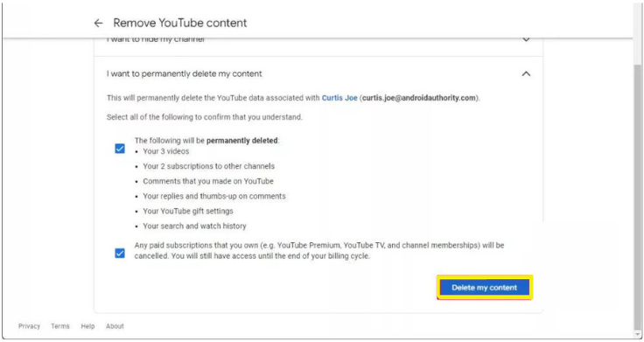Uncheck the permanently deleted items checkbox

(x=120, y=148)
